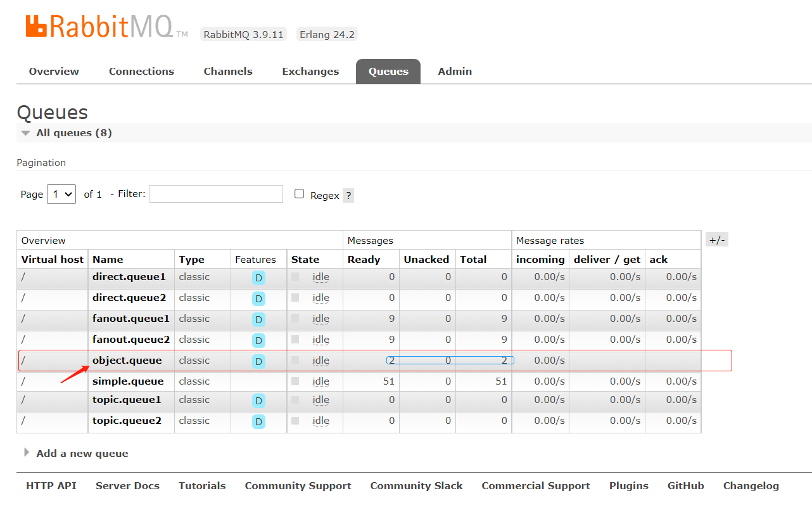Image resolution: width=812 pixels, height=505 pixels.
Task: Click the Erlang 24.2 version label
Action: point(327,34)
